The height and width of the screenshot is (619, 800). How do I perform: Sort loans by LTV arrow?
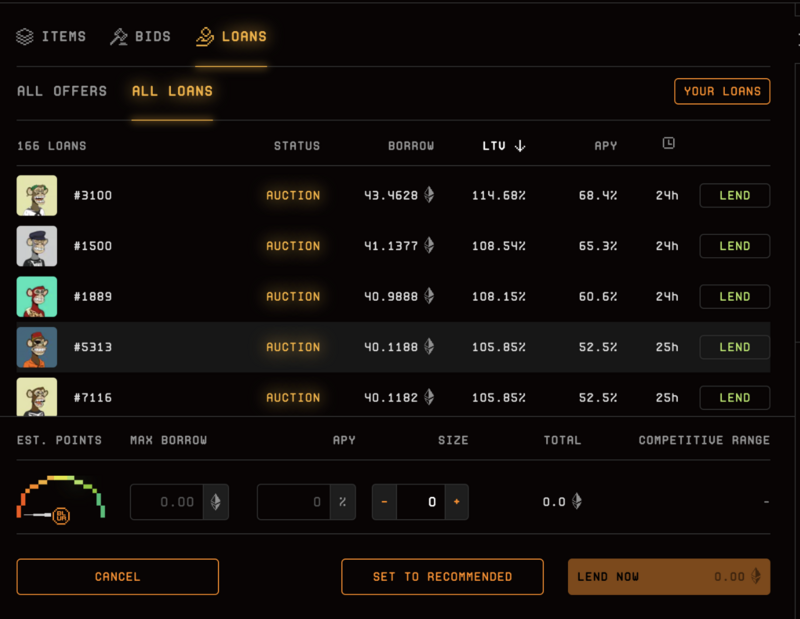(x=520, y=146)
